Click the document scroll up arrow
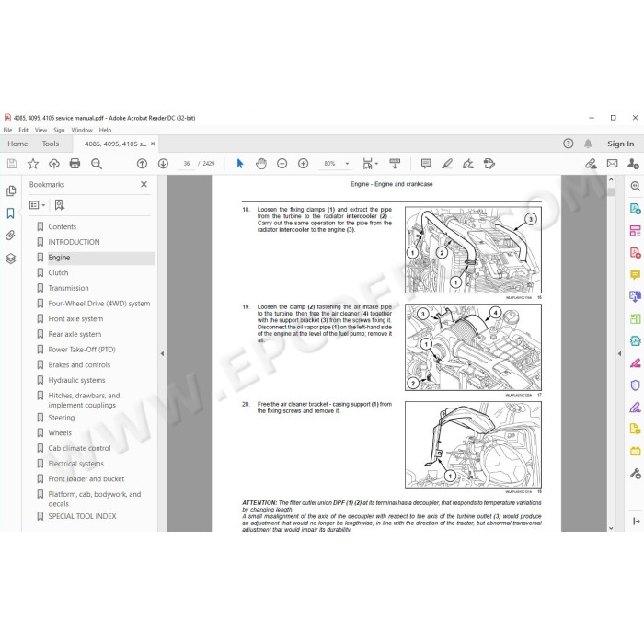Viewport: 644px width, 644px height. (611, 179)
